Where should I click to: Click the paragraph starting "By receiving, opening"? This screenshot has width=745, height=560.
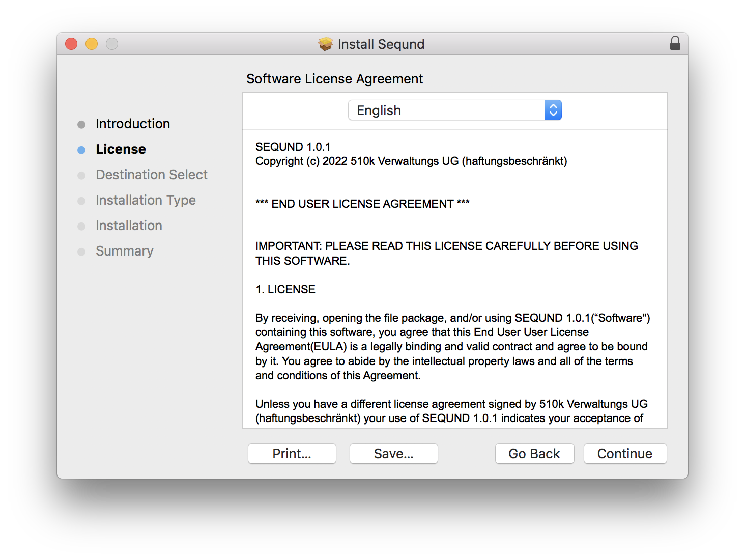pyautogui.click(x=453, y=347)
